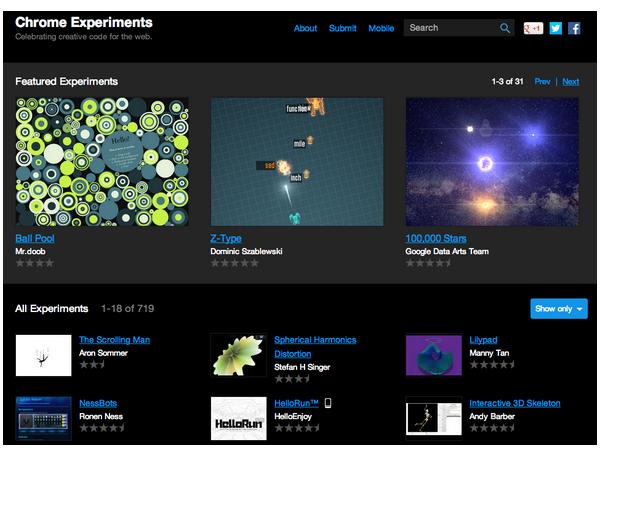The height and width of the screenshot is (512, 640).
Task: Click the purple Lilypad thumbnail
Action: [434, 355]
